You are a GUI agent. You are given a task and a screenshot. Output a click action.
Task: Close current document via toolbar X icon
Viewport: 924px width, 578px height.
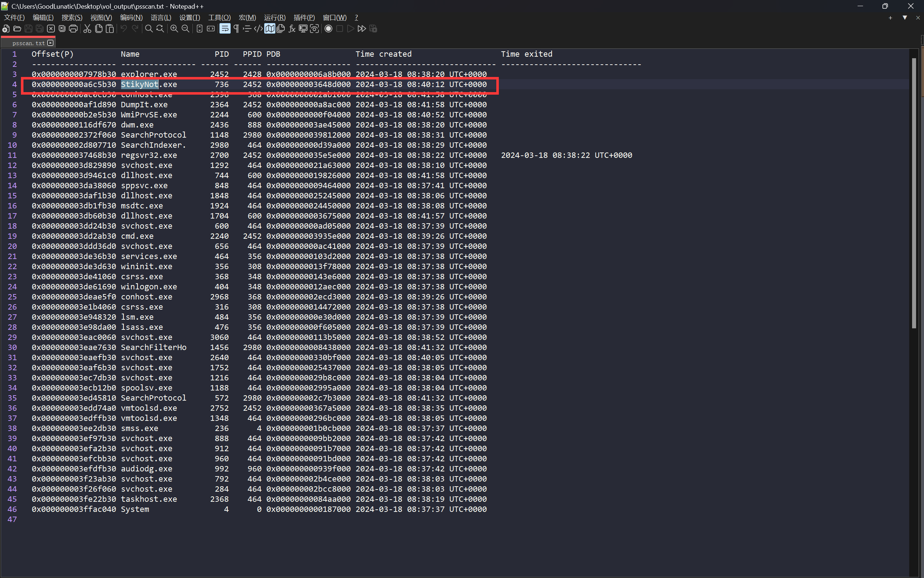coord(51,29)
